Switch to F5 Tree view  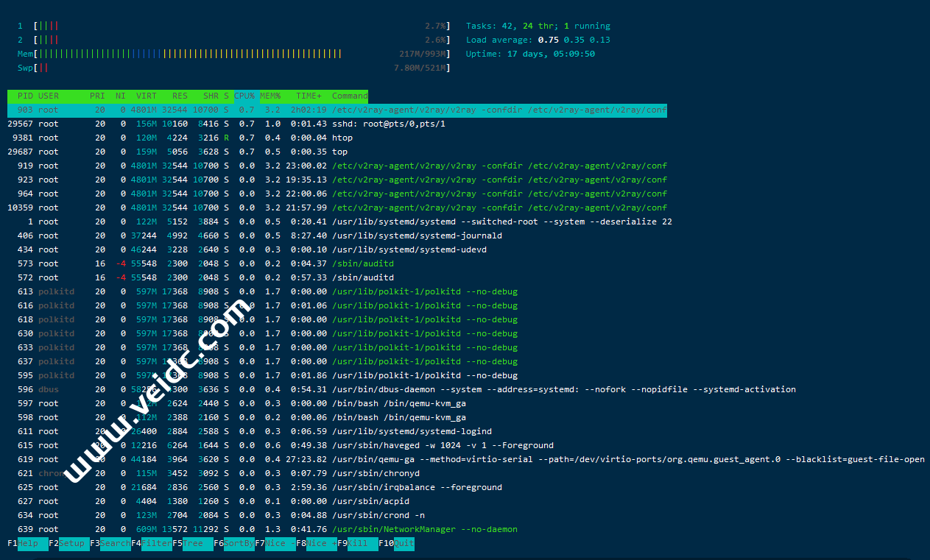(193, 544)
